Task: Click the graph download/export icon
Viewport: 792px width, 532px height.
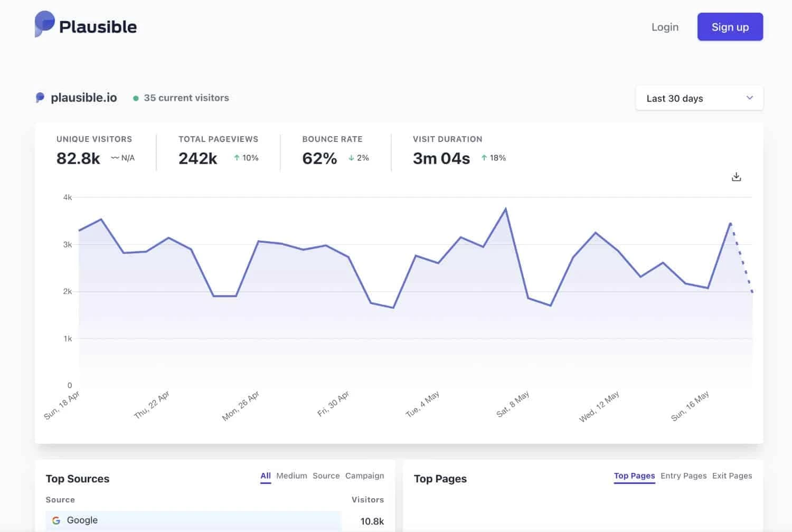Action: [736, 176]
